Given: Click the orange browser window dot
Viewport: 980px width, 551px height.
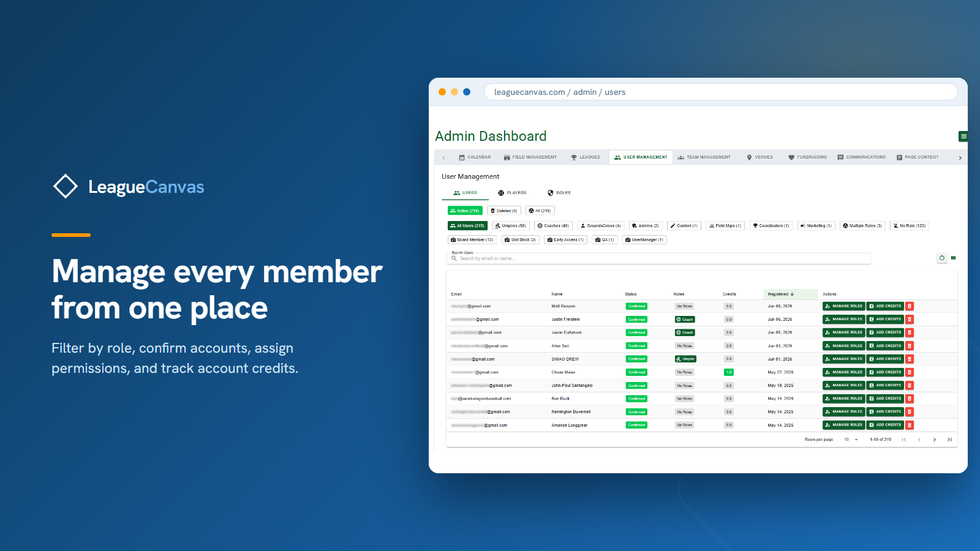Looking at the screenshot, I should tap(442, 92).
